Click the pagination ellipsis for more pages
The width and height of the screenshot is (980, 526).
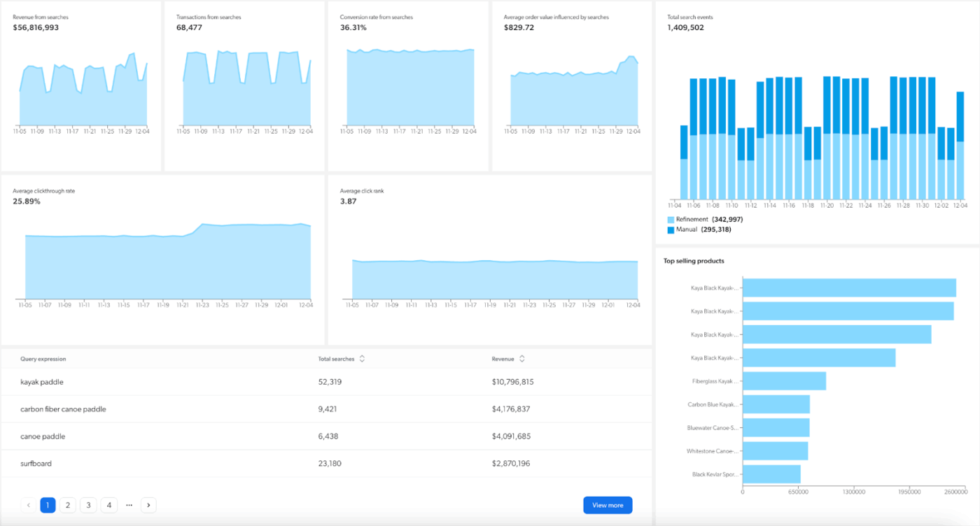tap(129, 505)
